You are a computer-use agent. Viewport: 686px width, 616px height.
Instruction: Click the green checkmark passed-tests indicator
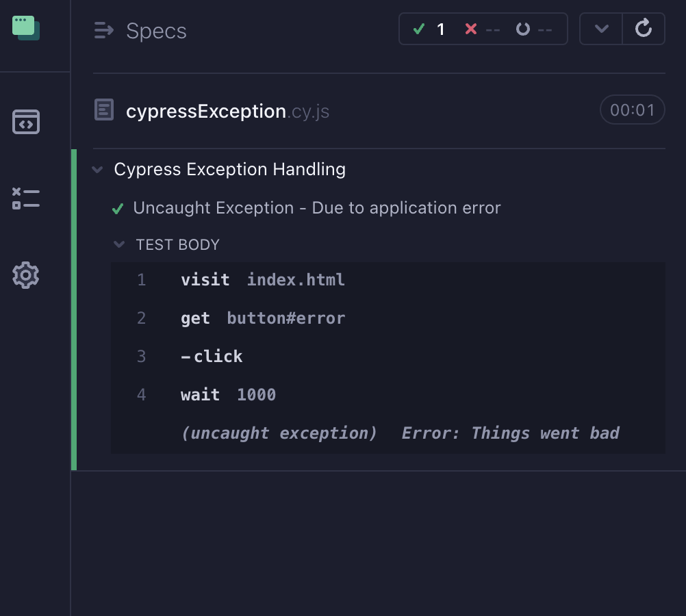coord(419,29)
